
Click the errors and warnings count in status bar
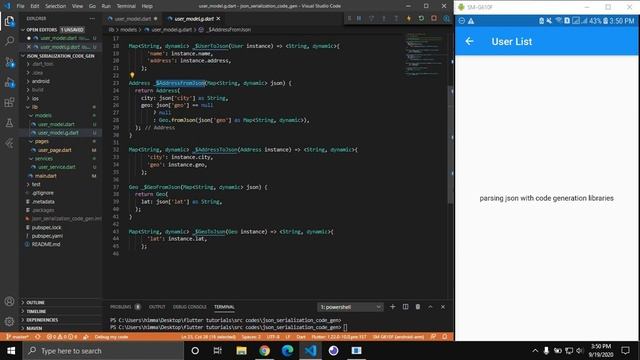point(62,337)
